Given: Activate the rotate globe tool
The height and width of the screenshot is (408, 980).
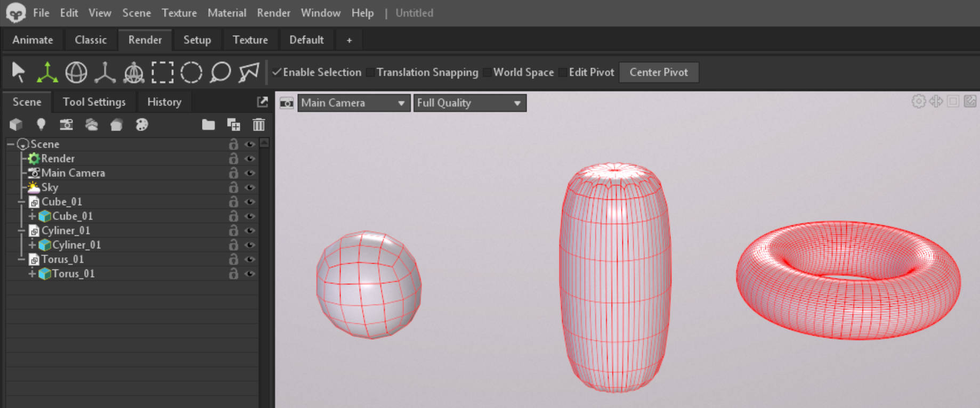Looking at the screenshot, I should coord(76,72).
